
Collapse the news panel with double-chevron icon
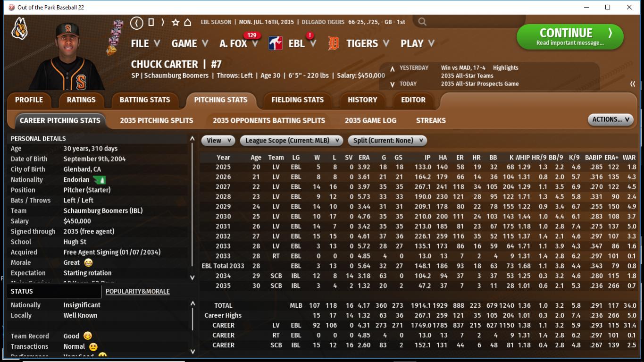(x=633, y=84)
